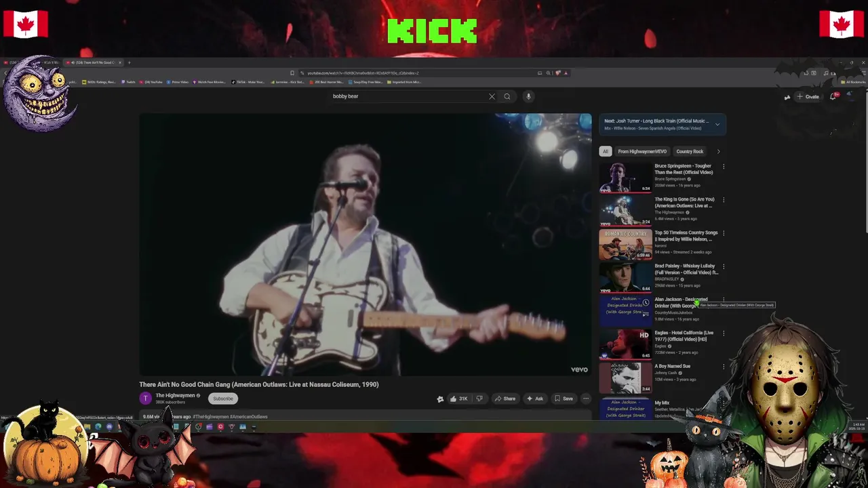Open options menu for The King Is Gone

coord(724,200)
